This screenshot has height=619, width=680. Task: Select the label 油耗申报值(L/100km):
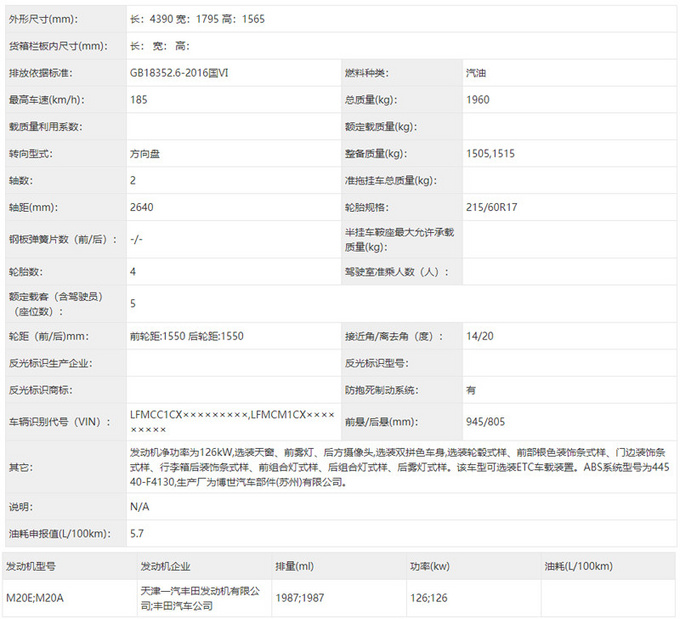coord(60,534)
